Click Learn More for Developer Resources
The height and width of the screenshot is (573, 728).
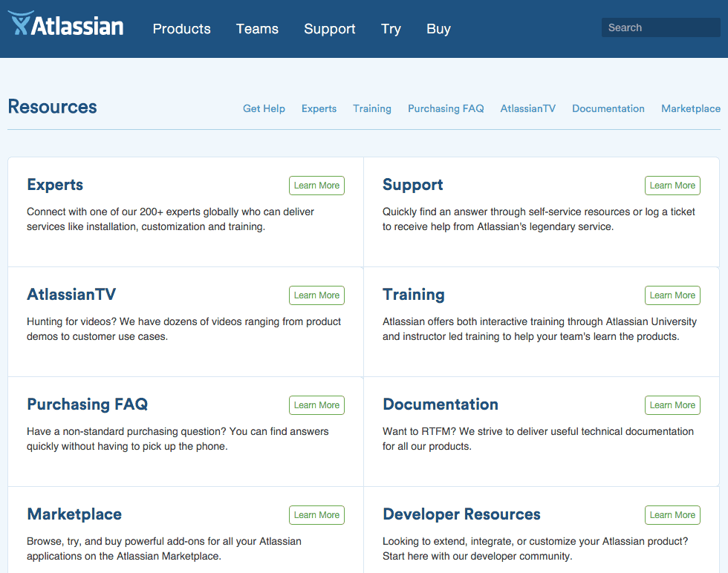[x=672, y=515]
